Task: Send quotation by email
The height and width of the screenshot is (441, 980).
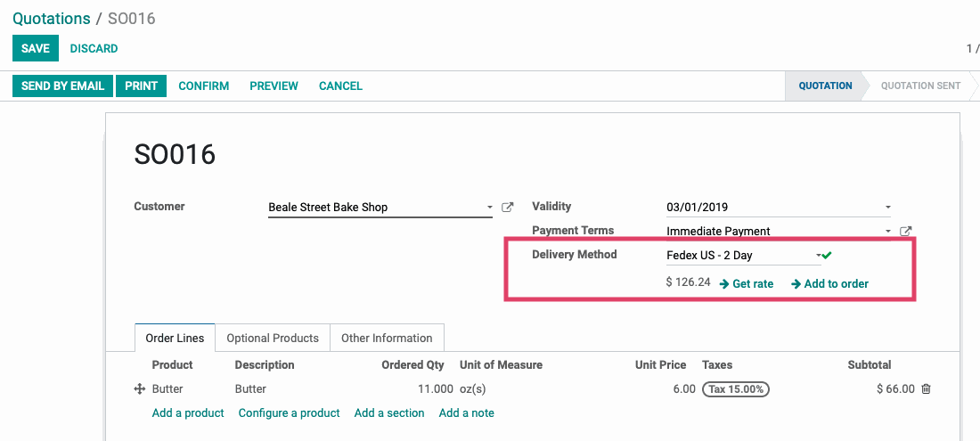Action: 62,86
